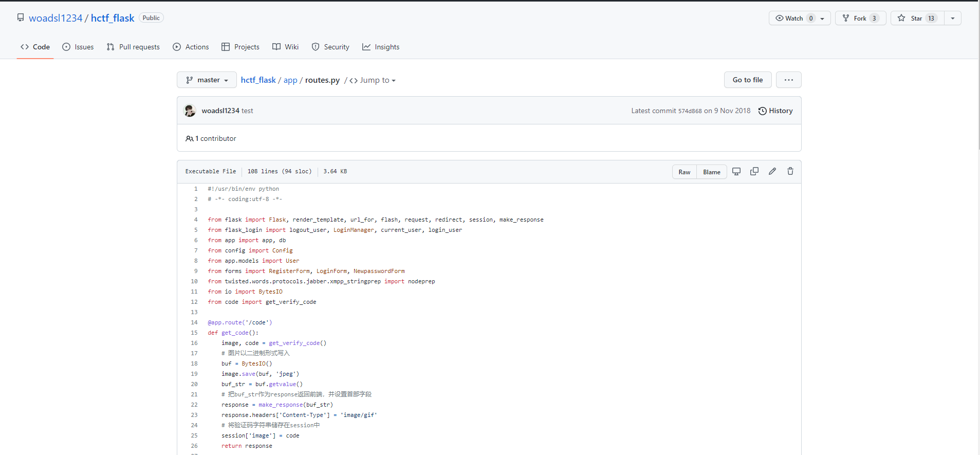Viewport: 980px width, 455px height.
Task: View the Raw file
Action: coord(685,172)
